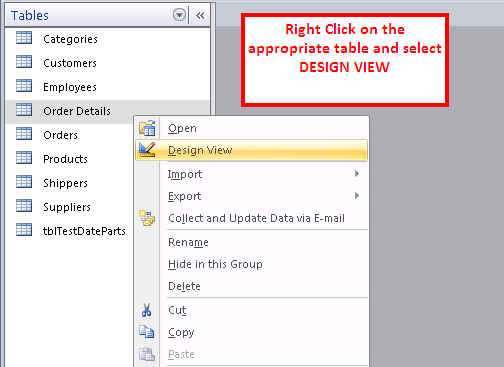Click the Copy pages icon
Image resolution: width=504 pixels, height=367 pixels.
[147, 332]
